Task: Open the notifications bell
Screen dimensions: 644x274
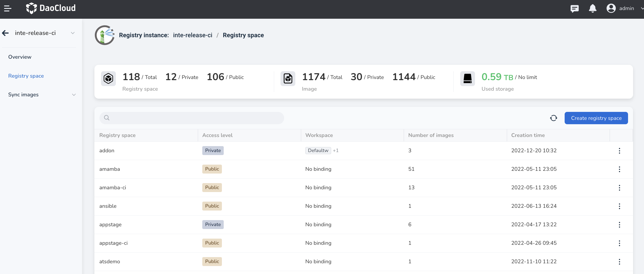Action: pyautogui.click(x=592, y=8)
